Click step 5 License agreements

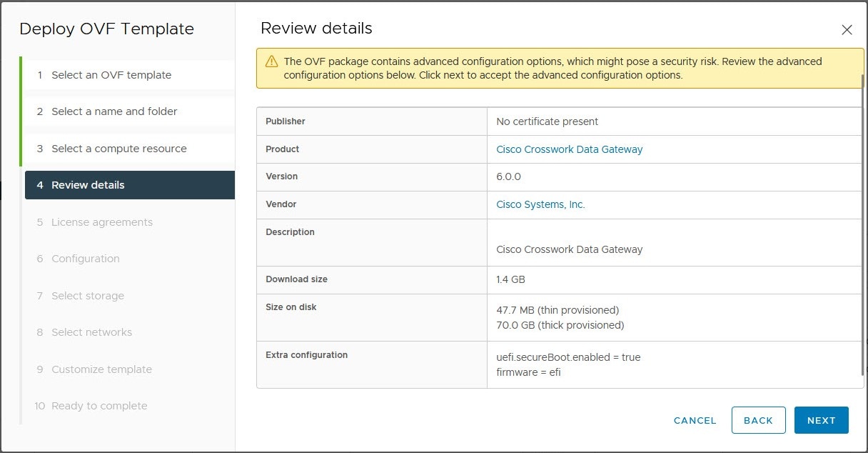101,222
